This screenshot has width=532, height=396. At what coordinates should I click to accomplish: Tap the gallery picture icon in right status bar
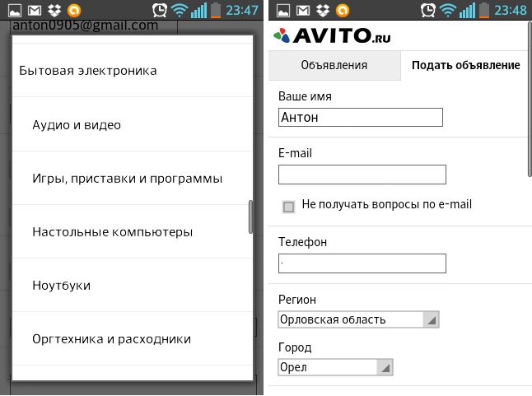(x=283, y=11)
